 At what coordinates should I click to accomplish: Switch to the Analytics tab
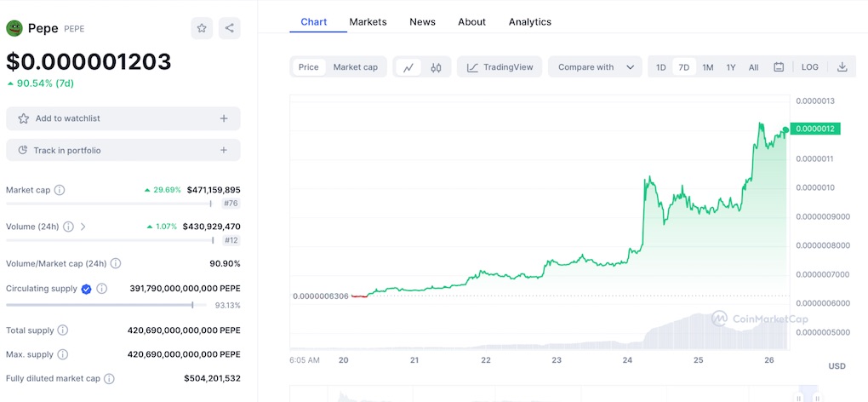click(529, 21)
